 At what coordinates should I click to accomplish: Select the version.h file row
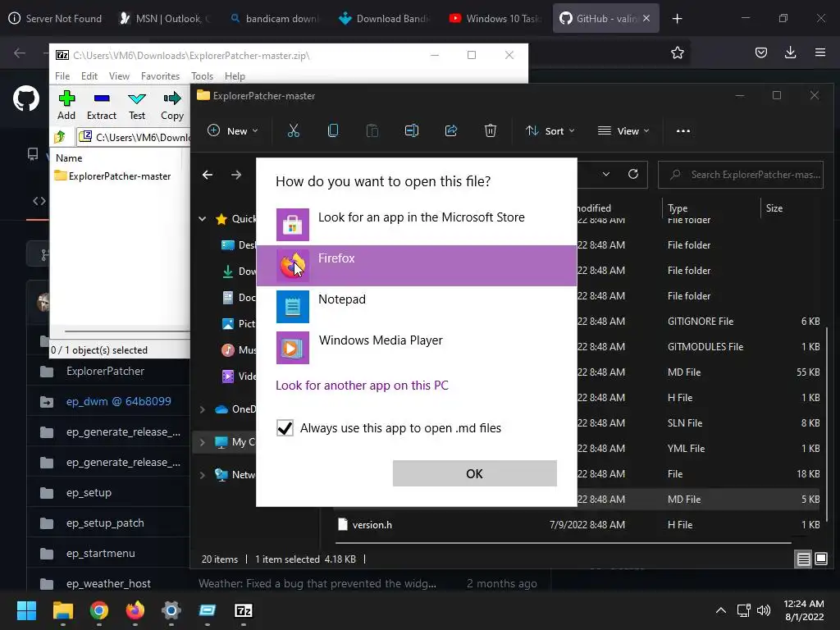(578, 525)
